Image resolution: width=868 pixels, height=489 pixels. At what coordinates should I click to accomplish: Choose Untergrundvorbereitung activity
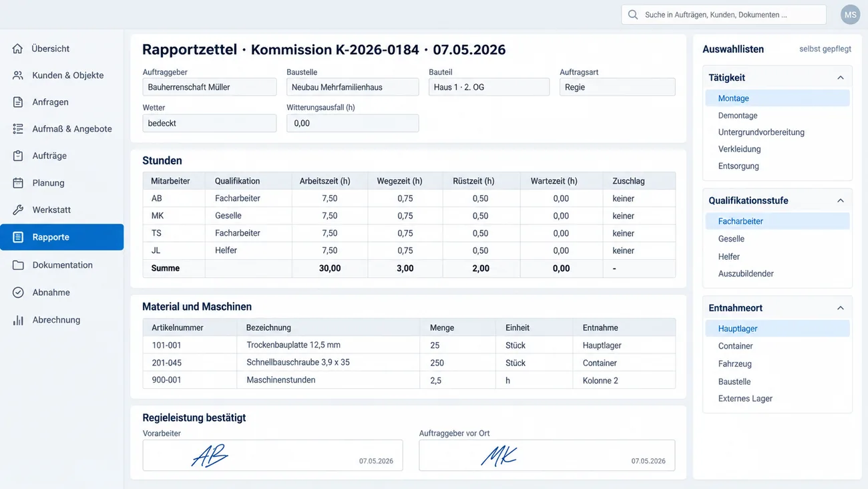(x=777, y=132)
